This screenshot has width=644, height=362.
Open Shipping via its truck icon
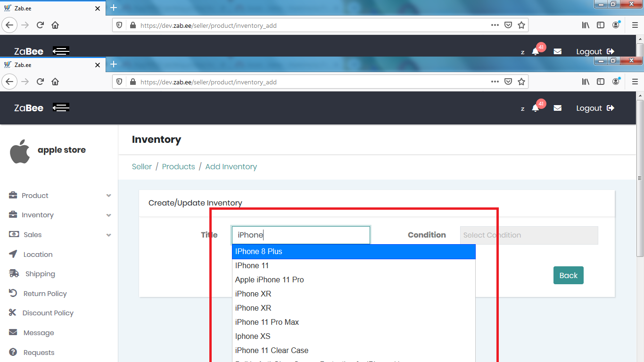point(14,273)
